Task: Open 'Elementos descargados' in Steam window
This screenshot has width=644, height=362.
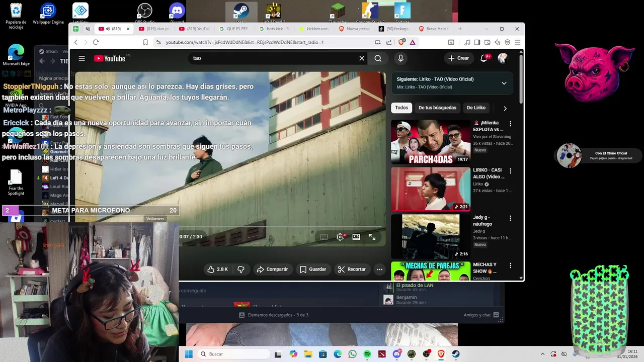Action: click(x=274, y=315)
